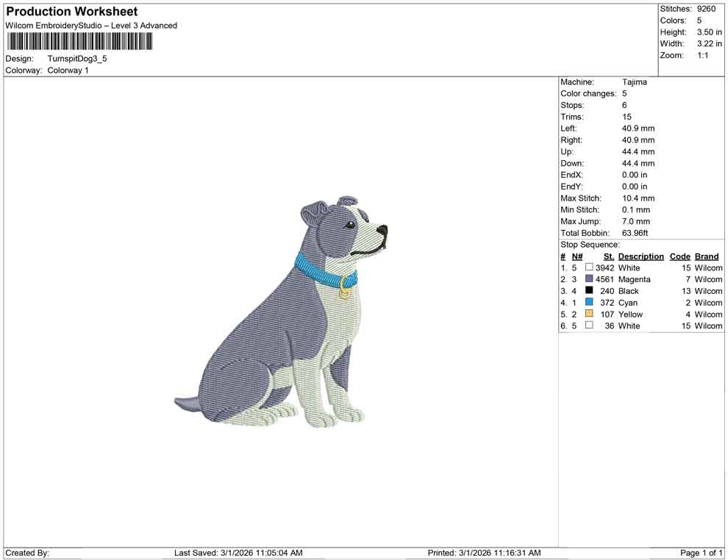
Task: Click the '4561' stitch count cell
Action: (x=605, y=279)
